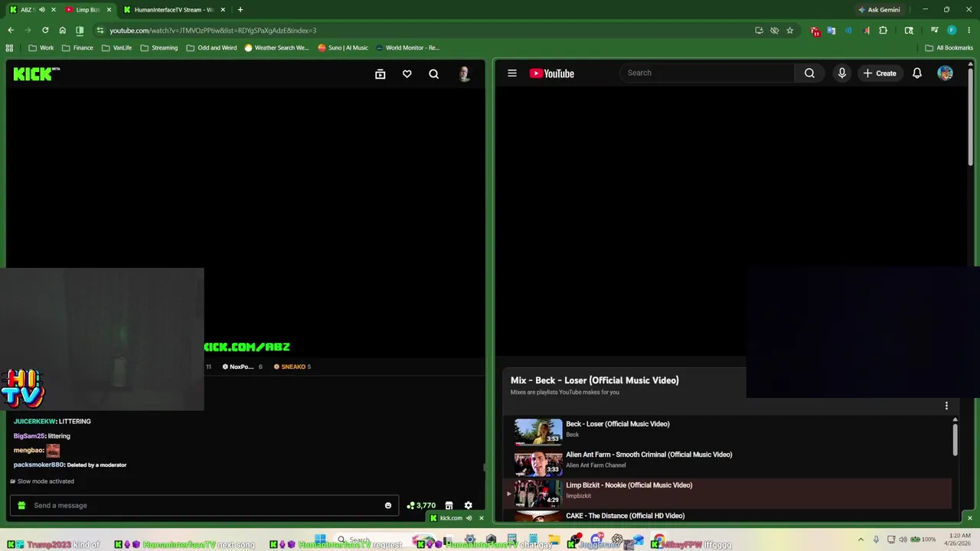Click the NoxPo channel entry
Screen dimensions: 980x551
click(x=242, y=367)
